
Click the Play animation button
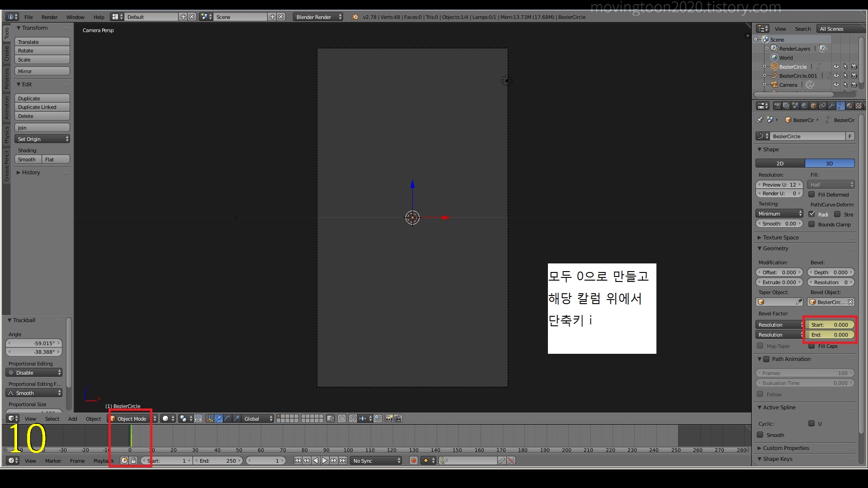pos(325,460)
